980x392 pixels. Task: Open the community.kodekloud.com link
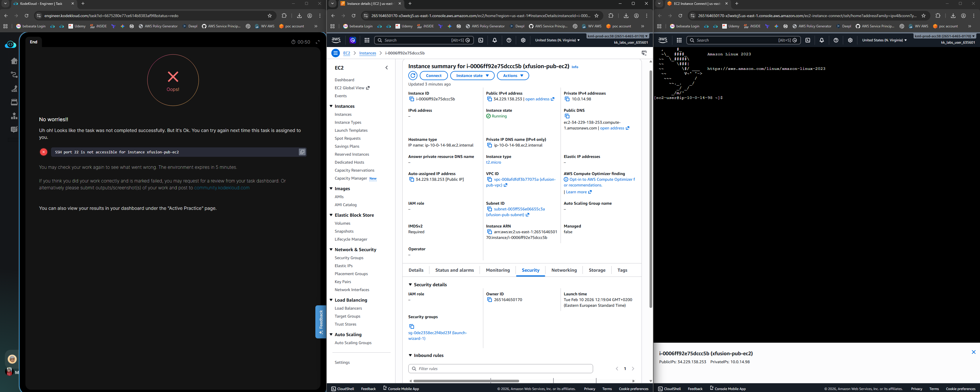[x=222, y=188]
